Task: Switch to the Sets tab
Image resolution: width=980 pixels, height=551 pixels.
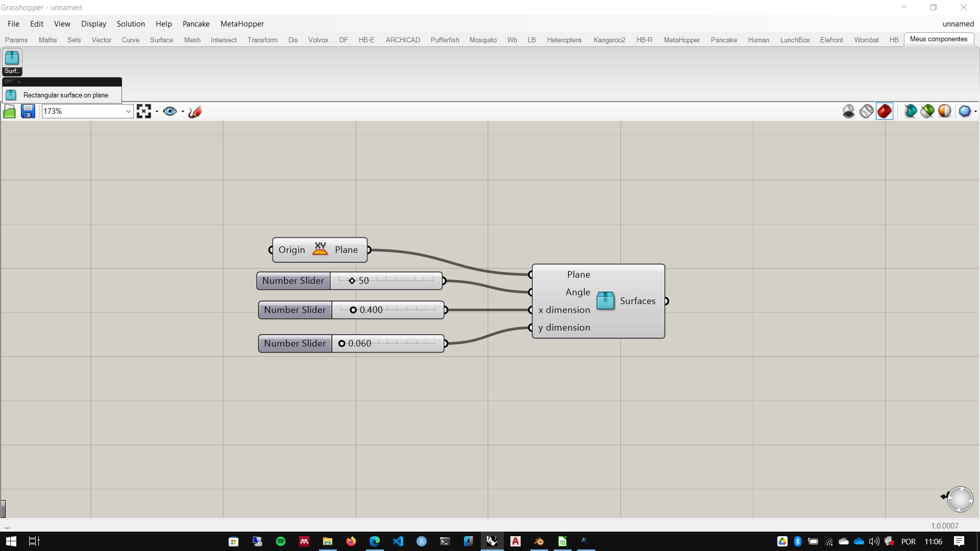Action: 74,40
